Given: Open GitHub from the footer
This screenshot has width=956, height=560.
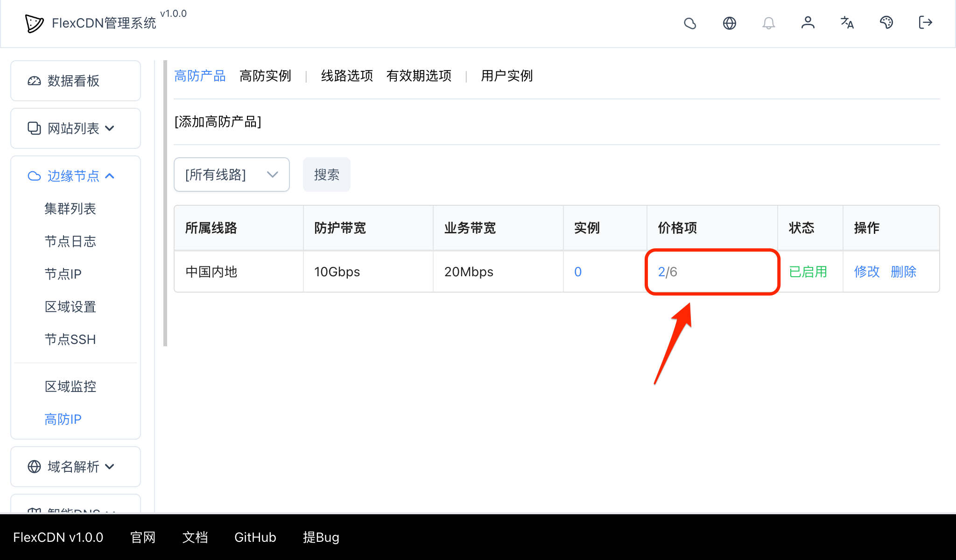Looking at the screenshot, I should [x=255, y=537].
